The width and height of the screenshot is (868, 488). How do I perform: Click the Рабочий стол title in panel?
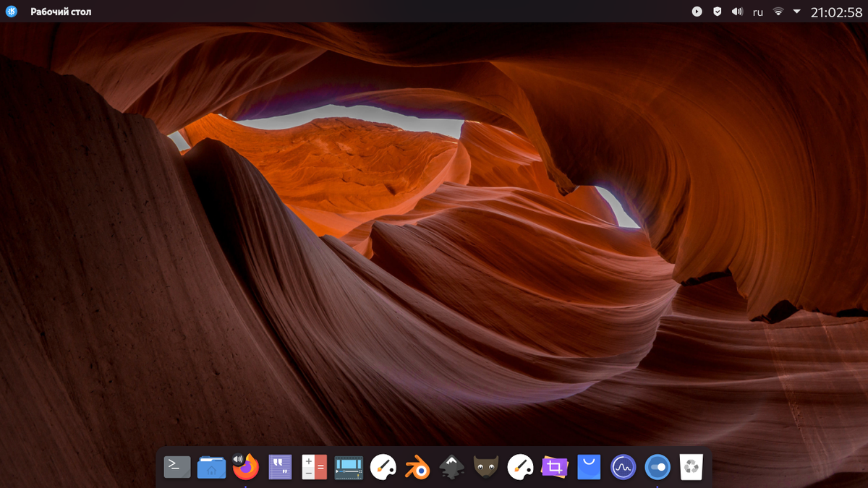click(61, 12)
